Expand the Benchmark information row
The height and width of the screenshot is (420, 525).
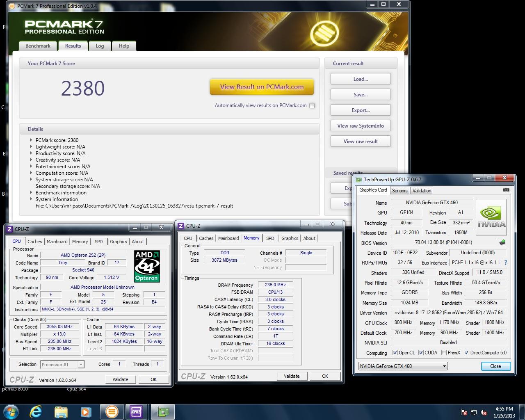[31, 192]
